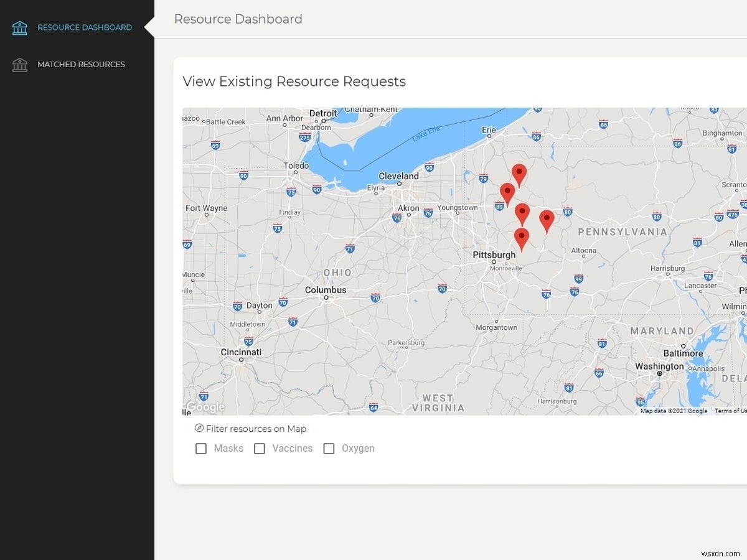
Task: Click the Parkersburg label on the map
Action: (x=406, y=343)
